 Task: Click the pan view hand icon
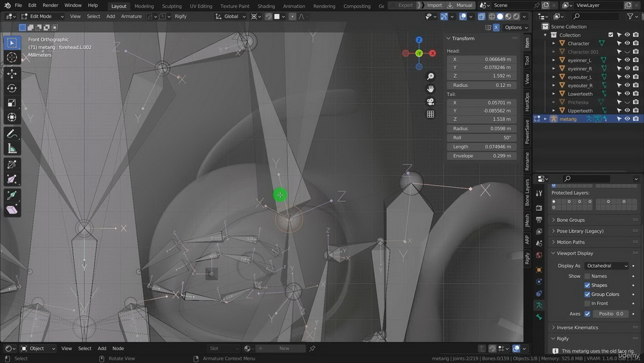click(x=430, y=89)
